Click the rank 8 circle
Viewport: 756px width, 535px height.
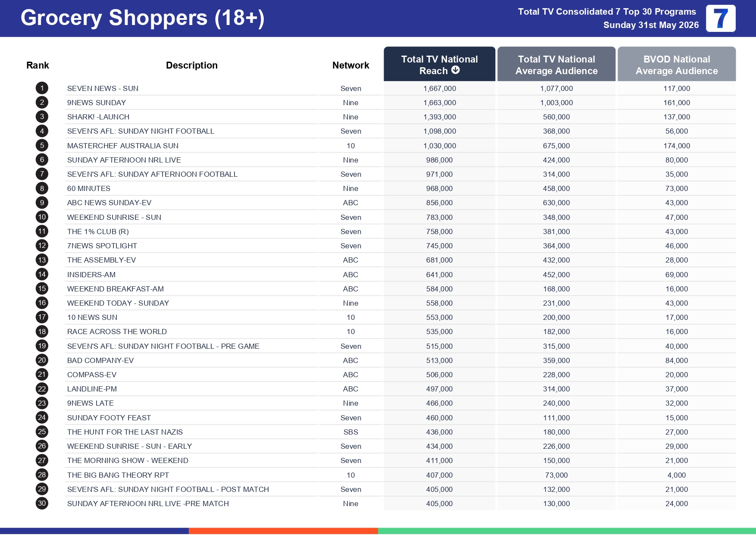point(42,188)
